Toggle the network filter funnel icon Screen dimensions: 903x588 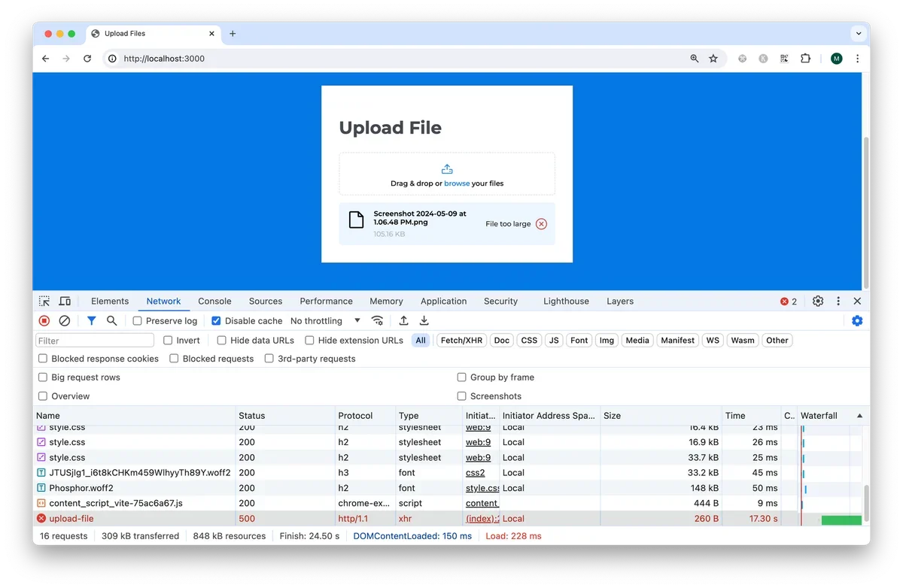91,320
